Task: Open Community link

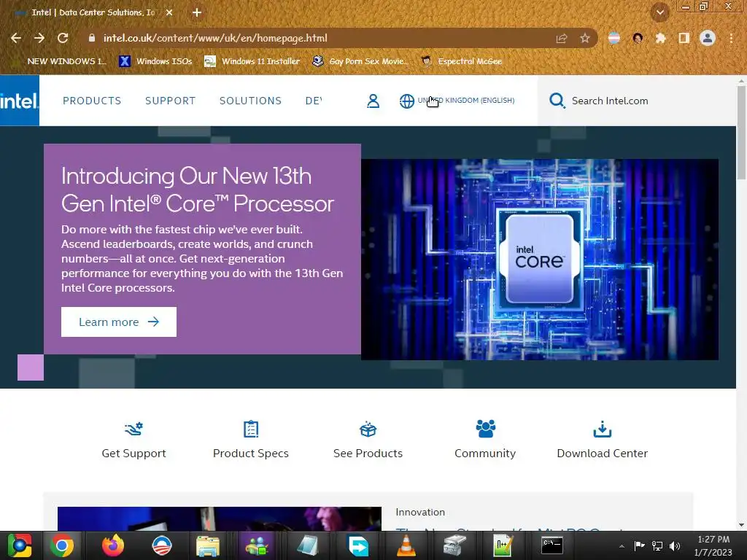Action: pyautogui.click(x=485, y=454)
